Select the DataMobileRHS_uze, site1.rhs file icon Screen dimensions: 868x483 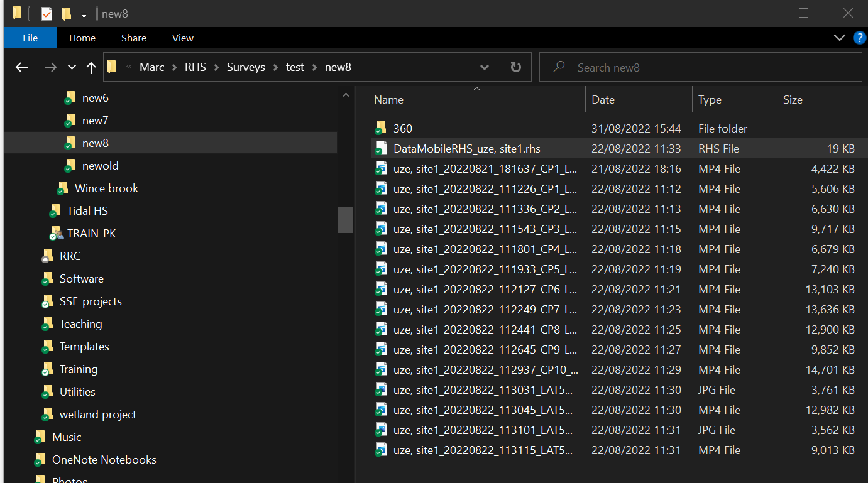[x=380, y=149]
